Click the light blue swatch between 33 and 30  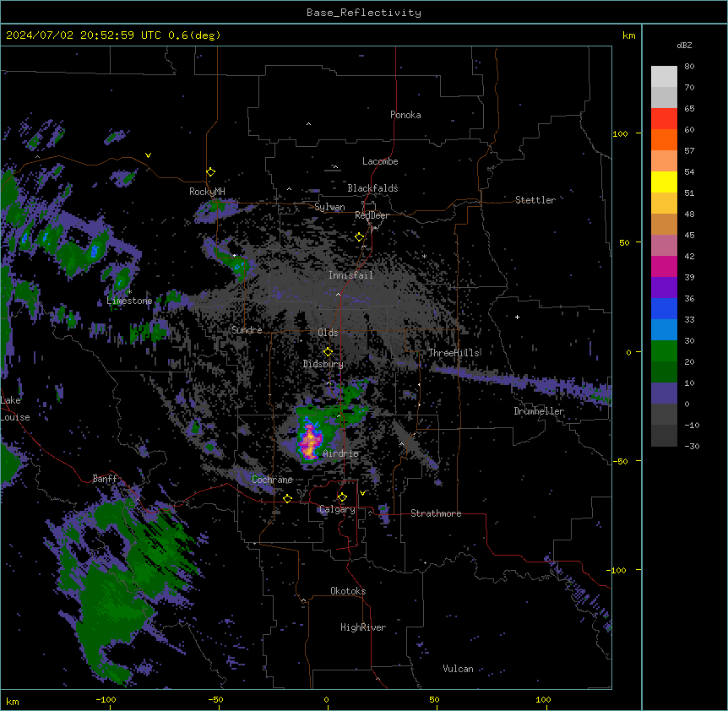click(x=664, y=329)
